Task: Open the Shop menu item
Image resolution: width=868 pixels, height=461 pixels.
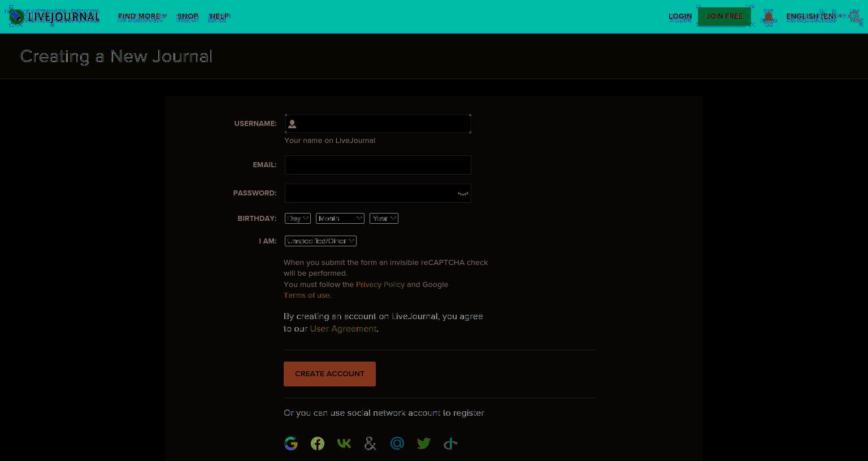Action: (x=188, y=16)
